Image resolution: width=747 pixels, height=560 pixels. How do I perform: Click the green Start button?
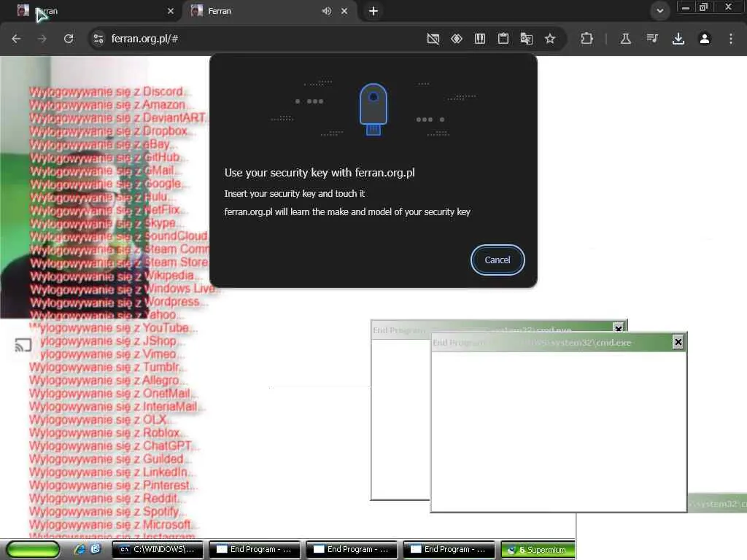(x=34, y=550)
